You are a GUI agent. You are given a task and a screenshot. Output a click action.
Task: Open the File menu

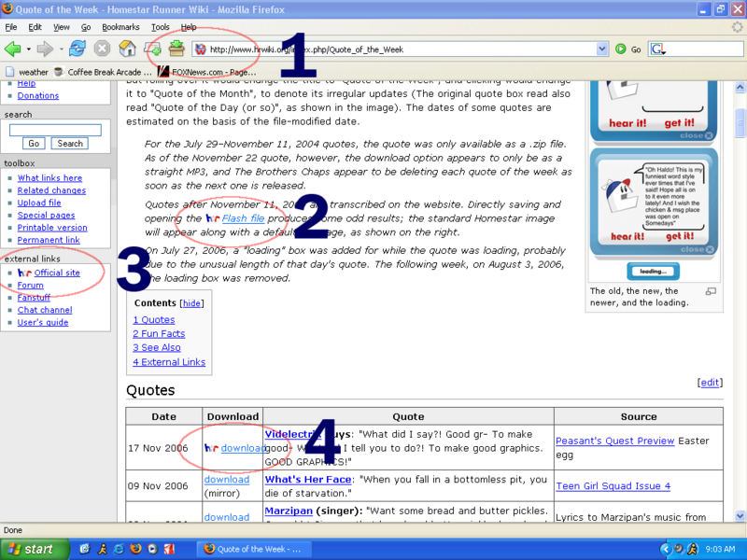[11, 27]
